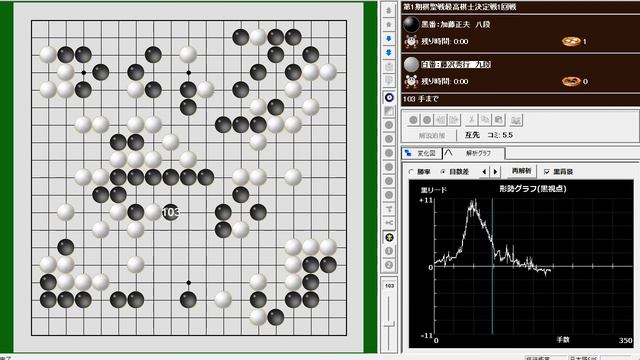
Task: Click the black stone marked 103 on board
Action: [171, 212]
